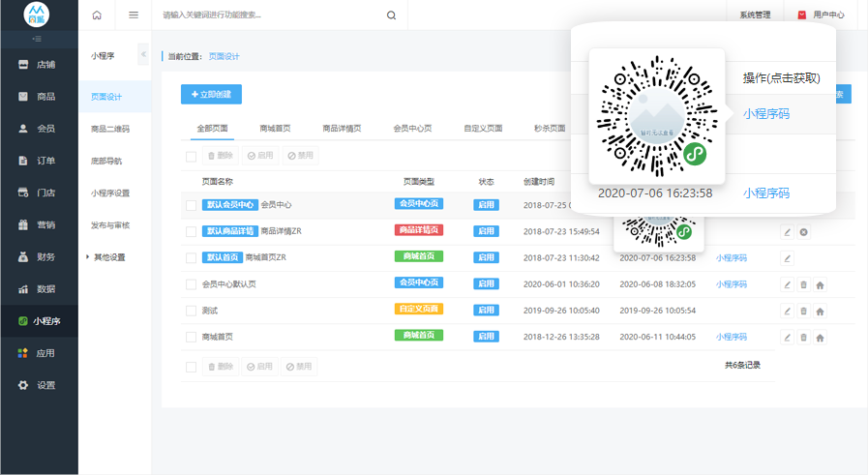Open 财务 in the main sidebar
This screenshot has height=475, width=868.
click(x=39, y=257)
